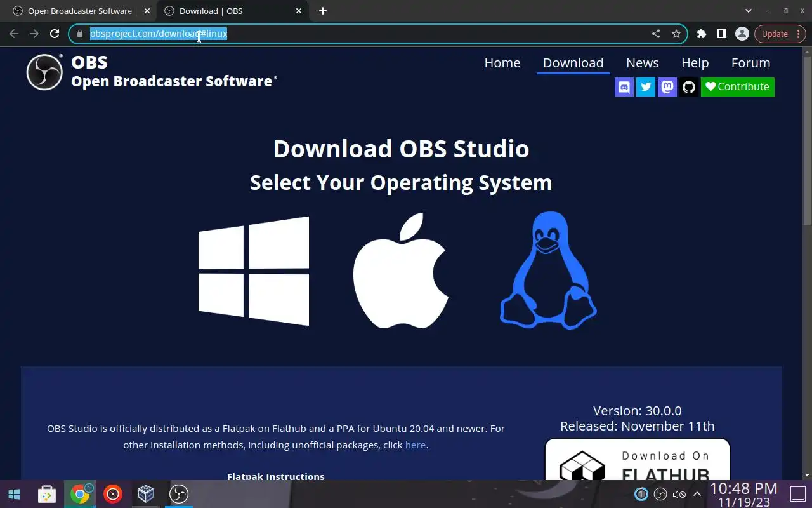812x508 pixels.
Task: Select the Windows operating system logo
Action: pos(254,271)
